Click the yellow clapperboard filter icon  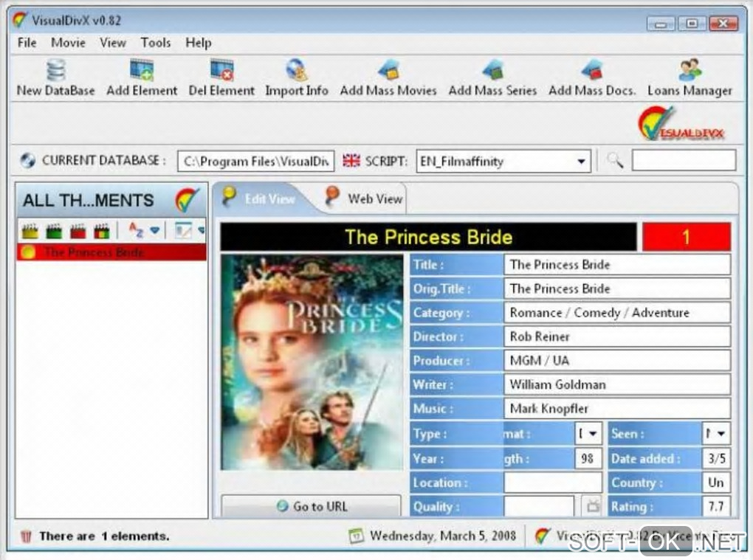pos(30,231)
